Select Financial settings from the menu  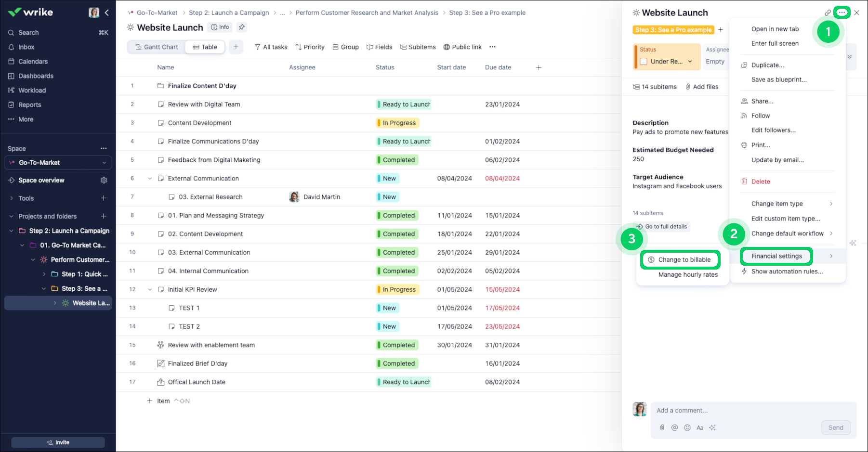click(776, 256)
